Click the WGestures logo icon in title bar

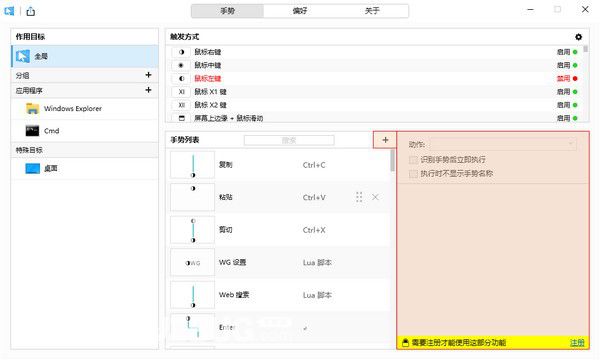pyautogui.click(x=9, y=11)
